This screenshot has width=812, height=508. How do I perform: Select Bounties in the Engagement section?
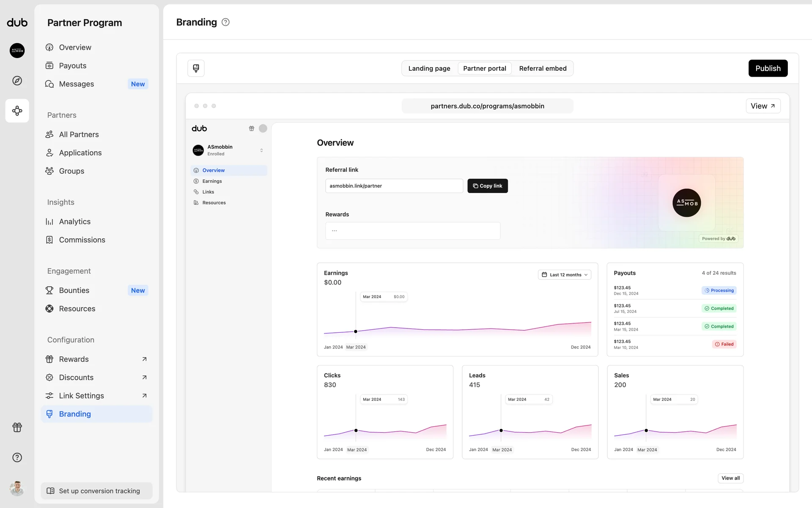coord(74,290)
